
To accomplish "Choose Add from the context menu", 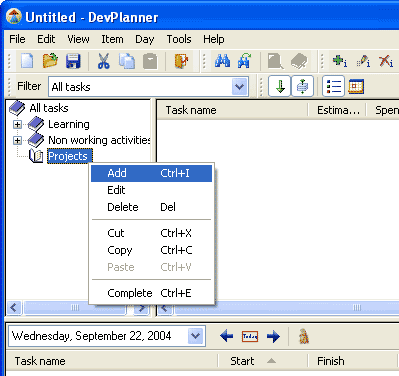I will [151, 173].
